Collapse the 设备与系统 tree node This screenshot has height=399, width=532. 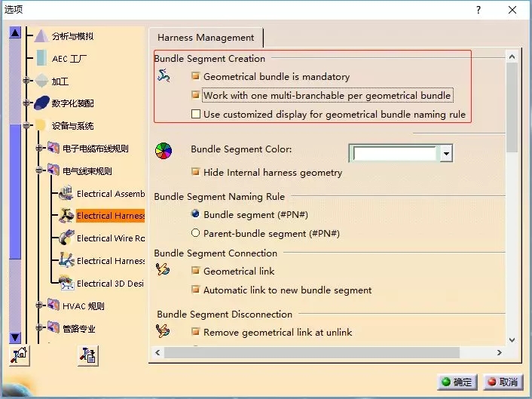26,126
